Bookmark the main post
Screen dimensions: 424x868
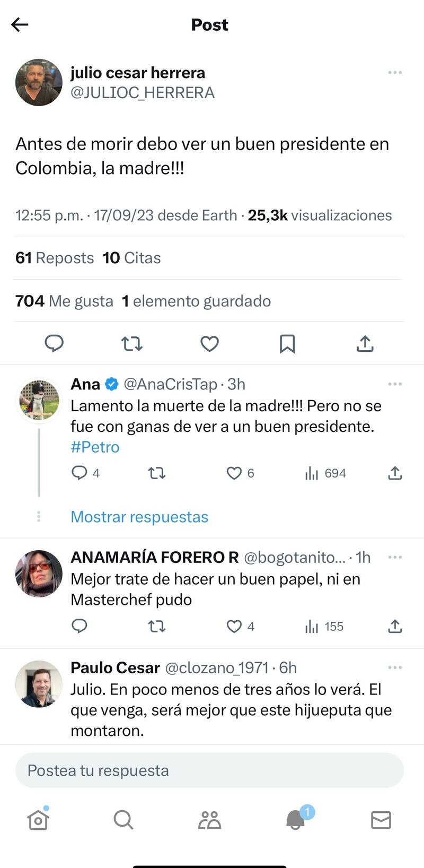point(287,344)
